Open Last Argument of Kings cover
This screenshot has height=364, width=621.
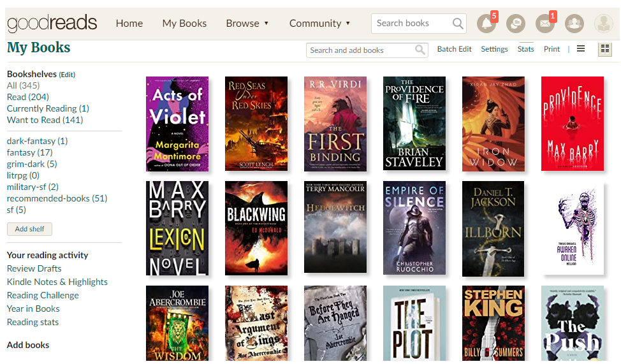point(256,323)
